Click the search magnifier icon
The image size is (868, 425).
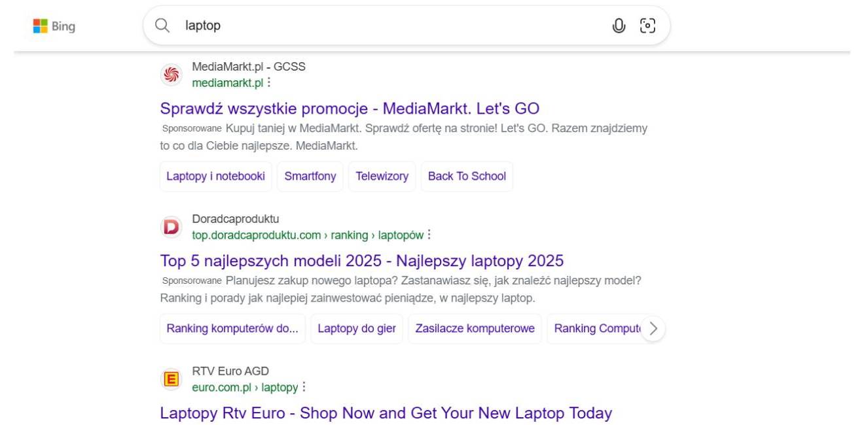[x=162, y=25]
